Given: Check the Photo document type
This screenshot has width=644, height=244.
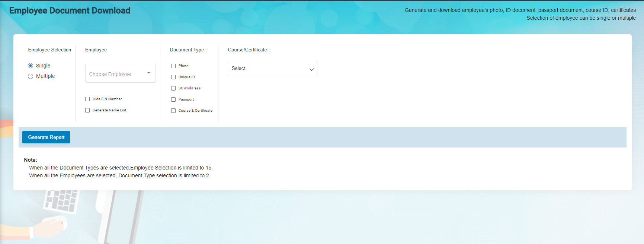Looking at the screenshot, I should [173, 66].
